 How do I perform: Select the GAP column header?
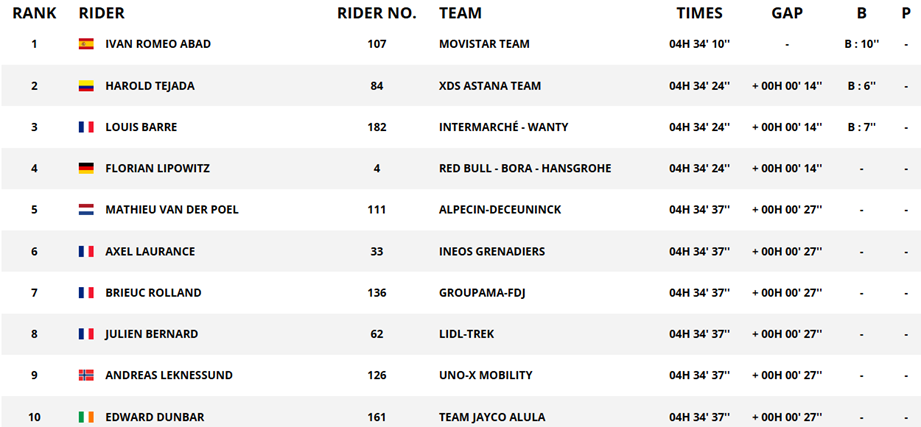787,13
